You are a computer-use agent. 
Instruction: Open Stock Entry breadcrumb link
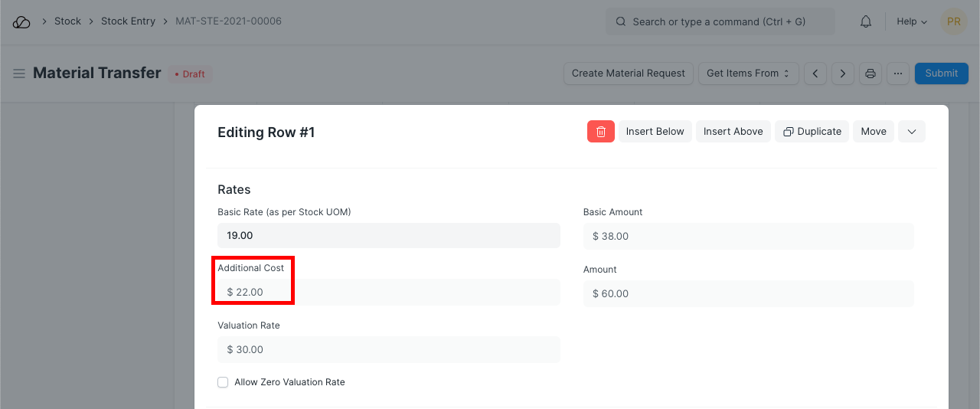pos(128,21)
